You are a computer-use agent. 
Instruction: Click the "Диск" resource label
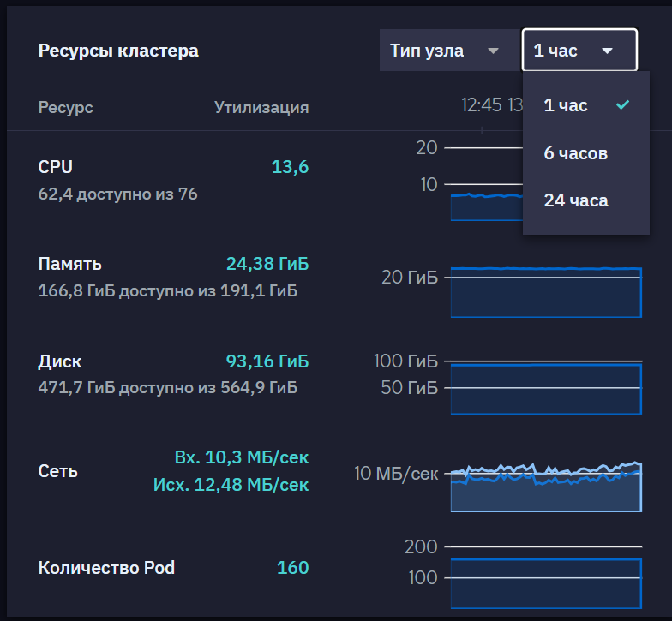tap(60, 361)
